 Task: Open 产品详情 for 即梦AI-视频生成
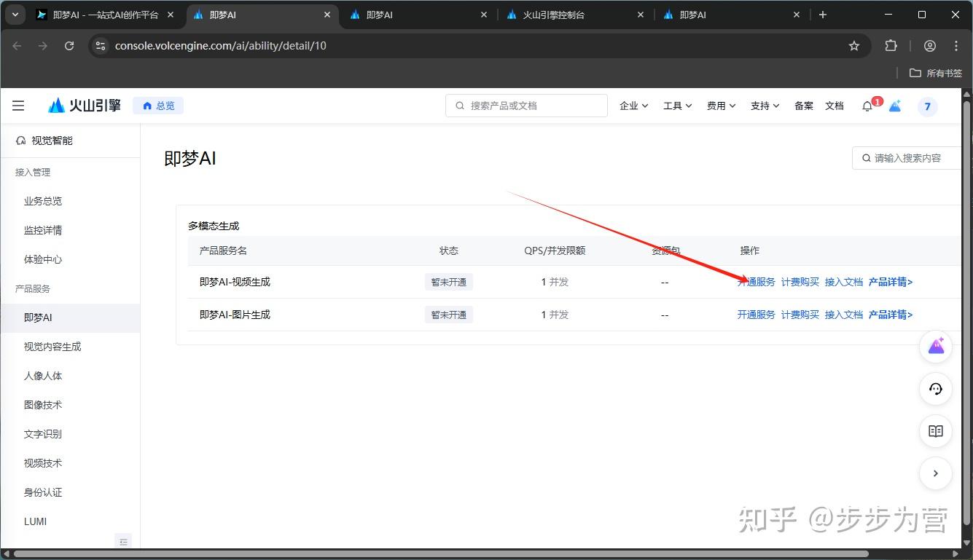click(891, 282)
